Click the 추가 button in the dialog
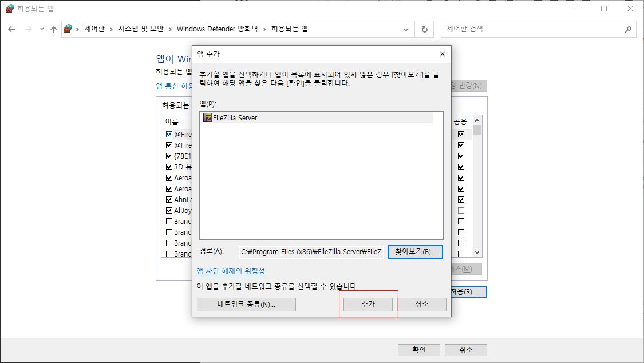The image size is (644, 363). click(368, 304)
